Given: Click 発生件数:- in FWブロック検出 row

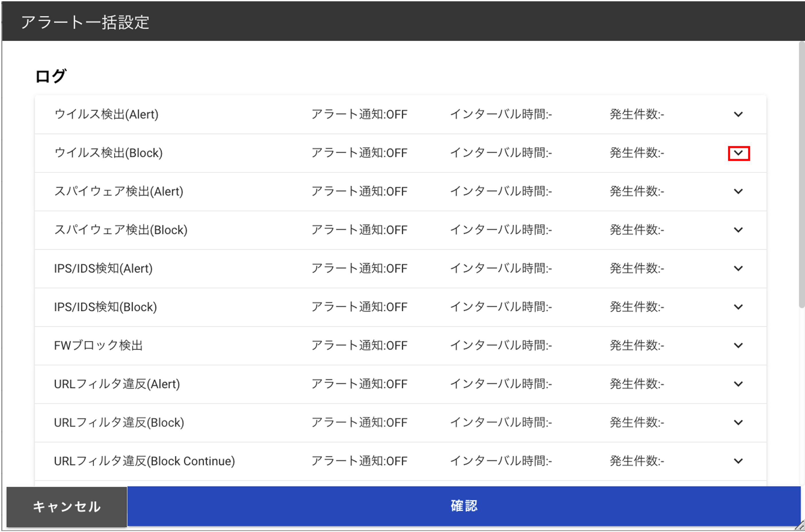Looking at the screenshot, I should pos(637,345).
